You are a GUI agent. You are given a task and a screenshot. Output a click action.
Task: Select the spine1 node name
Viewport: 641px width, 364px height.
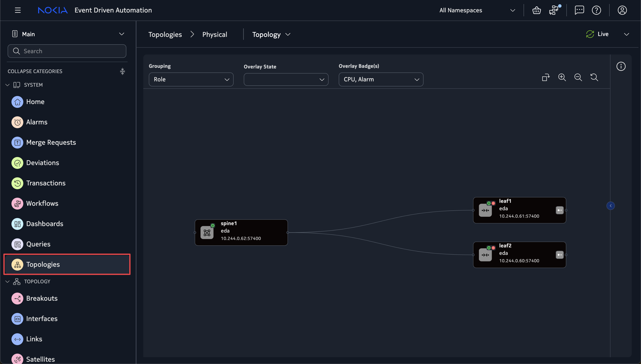coord(229,223)
